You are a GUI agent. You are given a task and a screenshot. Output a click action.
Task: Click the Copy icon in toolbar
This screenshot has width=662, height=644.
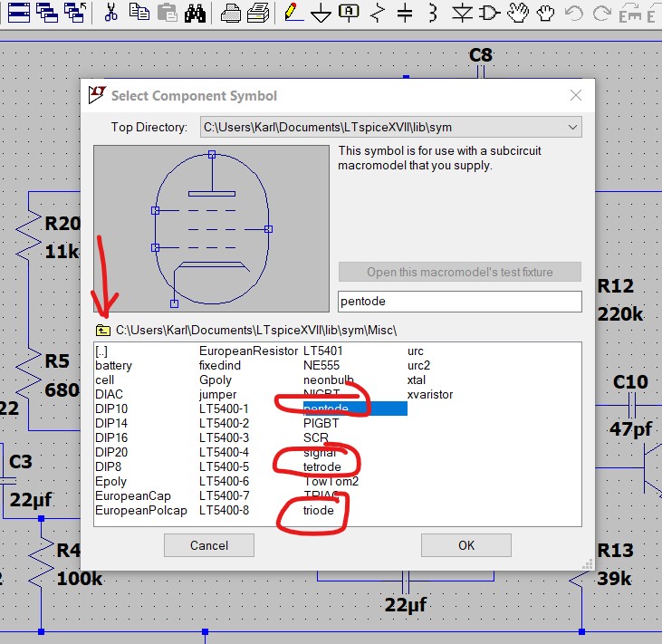[x=139, y=13]
